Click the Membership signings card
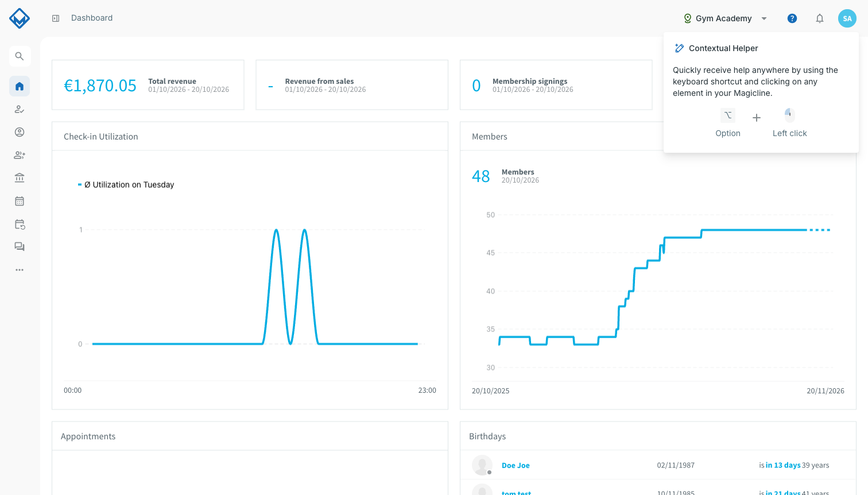The image size is (868, 495). (x=556, y=85)
